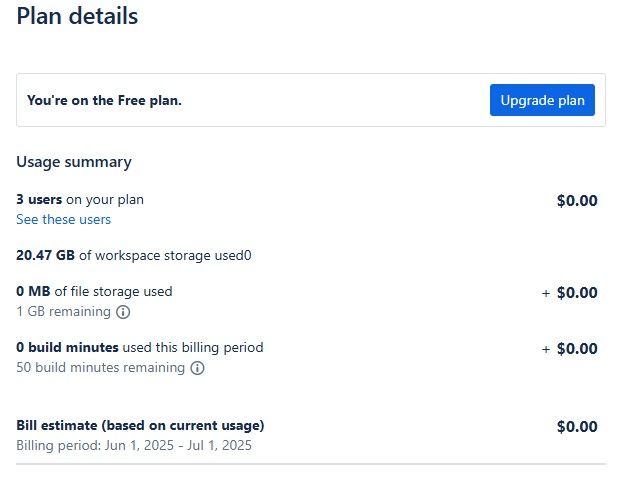Open the See these users link
This screenshot has width=627, height=477.
click(64, 220)
